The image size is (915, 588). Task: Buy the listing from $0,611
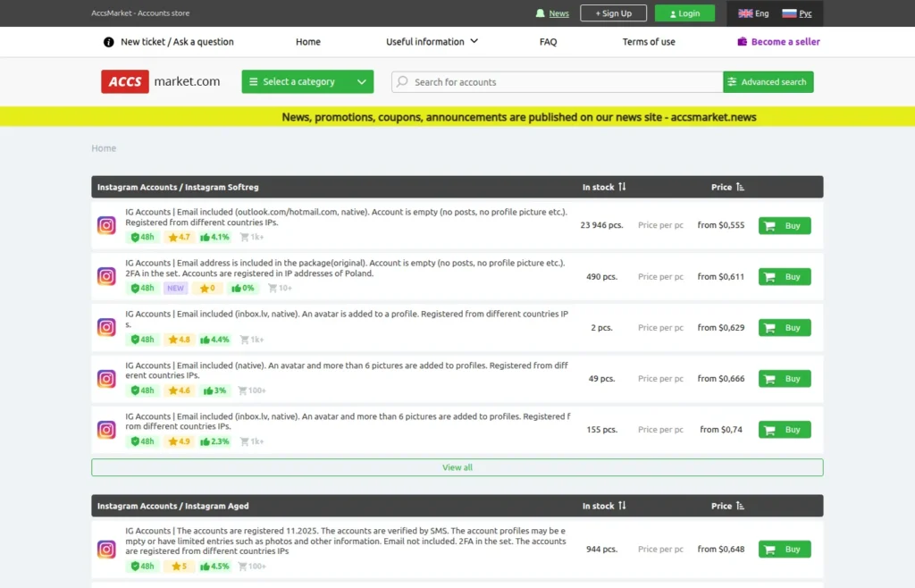pos(785,276)
